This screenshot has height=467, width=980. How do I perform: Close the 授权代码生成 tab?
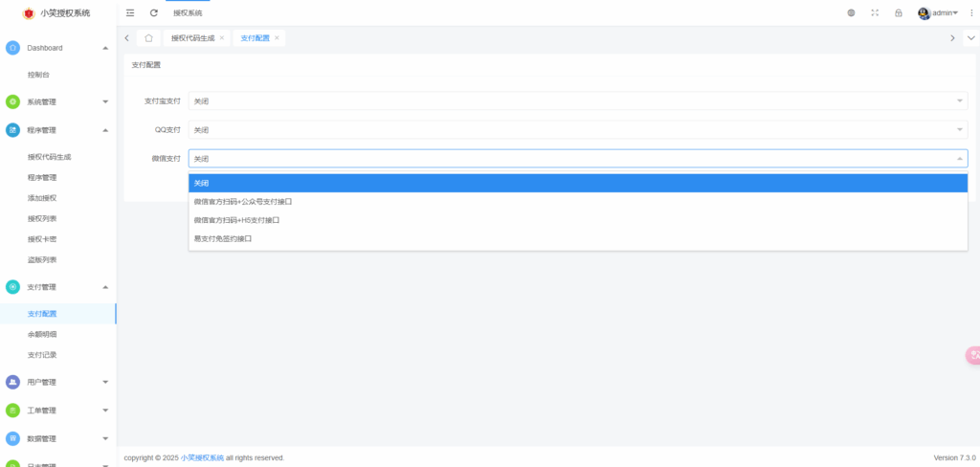[x=222, y=37]
